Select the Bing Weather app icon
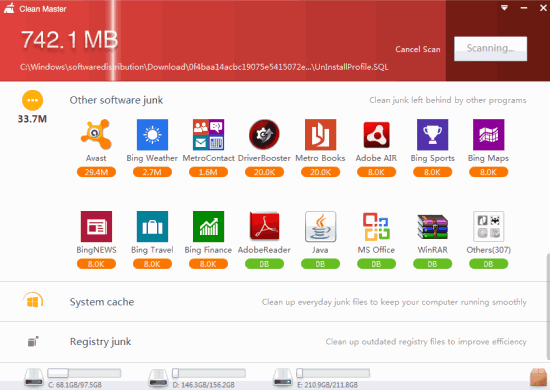Screen dimensions: 550x390 click(152, 134)
